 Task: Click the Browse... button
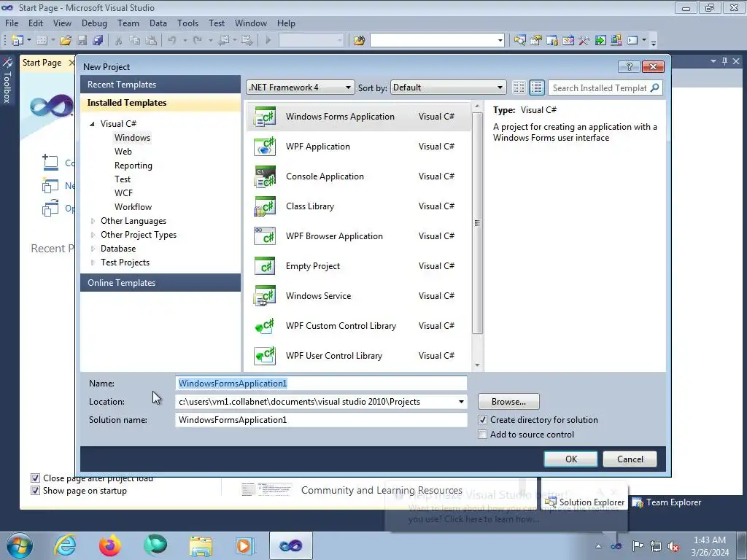508,402
